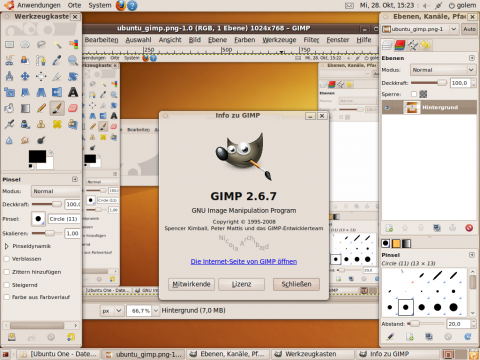The image size is (480, 360).
Task: Select the Fuzzy Select magic wand tool
Action: (x=57, y=44)
